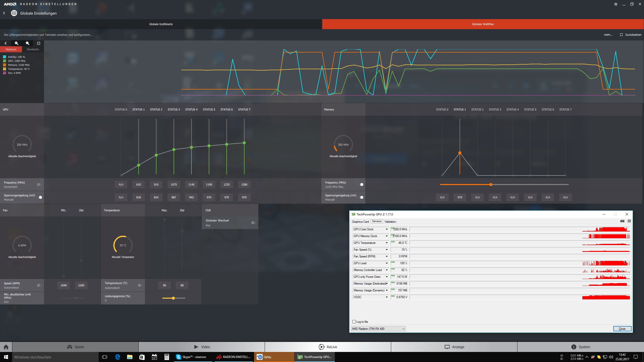Screen dimensions: 644x362
Task: Open the Windows Store from the taskbar
Action: (142, 357)
